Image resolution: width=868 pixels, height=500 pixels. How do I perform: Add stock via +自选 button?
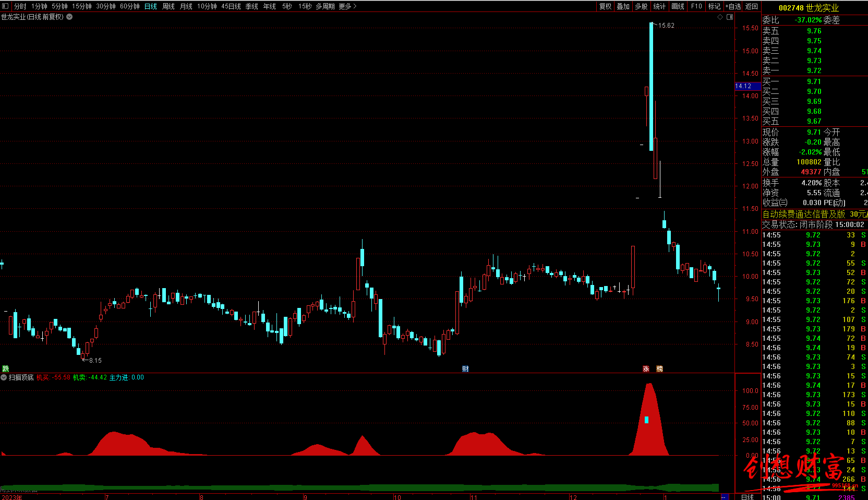(x=733, y=6)
